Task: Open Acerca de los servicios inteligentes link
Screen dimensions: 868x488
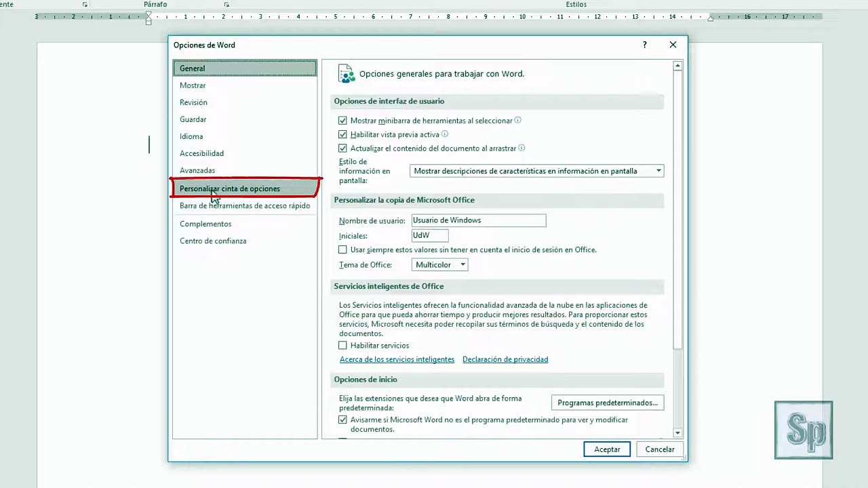Action: point(397,359)
